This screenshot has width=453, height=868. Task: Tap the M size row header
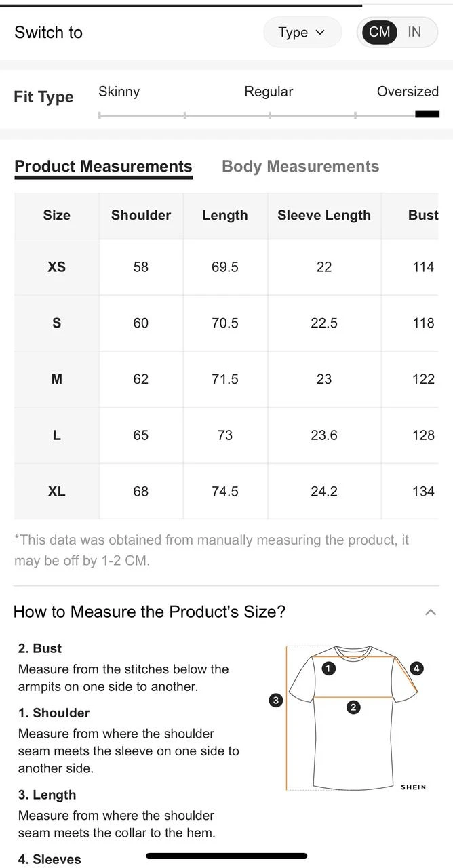pyautogui.click(x=57, y=380)
